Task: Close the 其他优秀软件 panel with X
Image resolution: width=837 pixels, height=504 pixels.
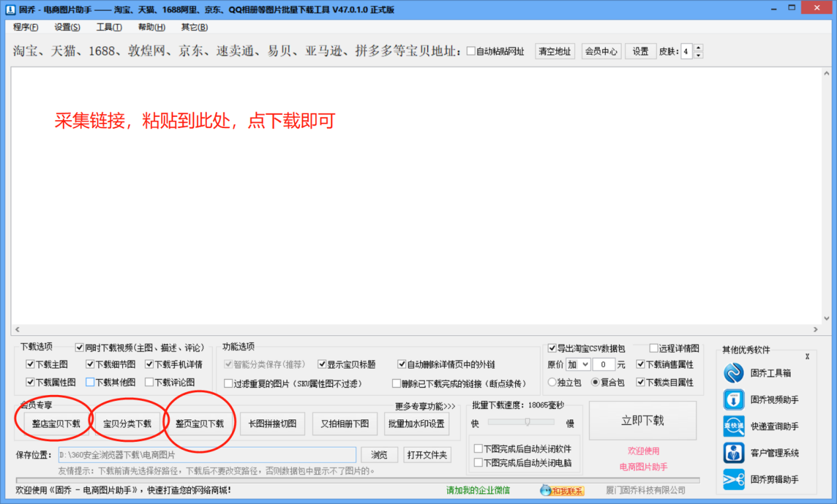Action: (807, 357)
